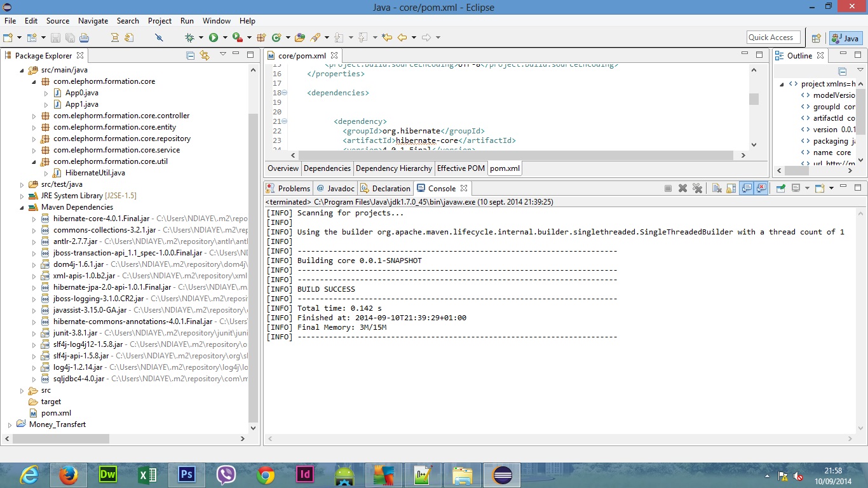Click the Search flashlight toolbar icon
Viewport: 868px width, 488px height.
tap(315, 37)
